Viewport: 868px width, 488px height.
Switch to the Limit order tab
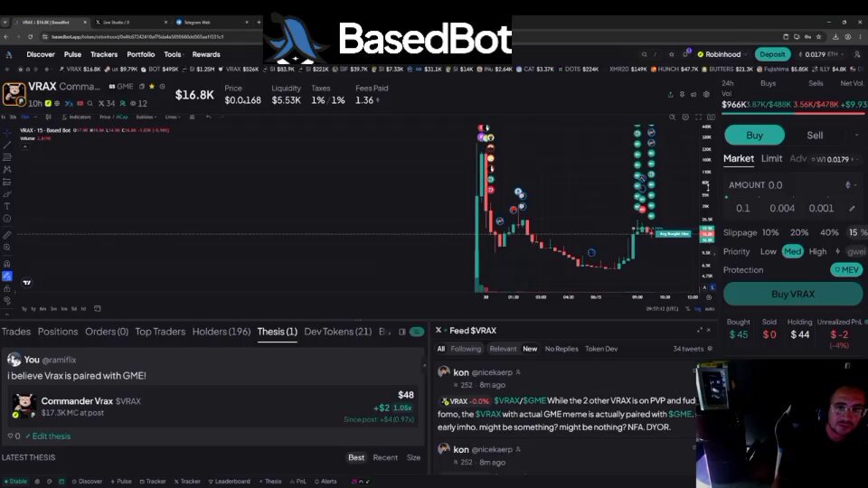[771, 159]
